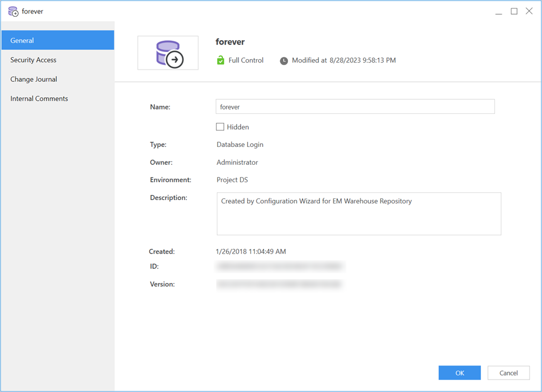Enable the Hidden checkbox
542x392 pixels.
(220, 127)
